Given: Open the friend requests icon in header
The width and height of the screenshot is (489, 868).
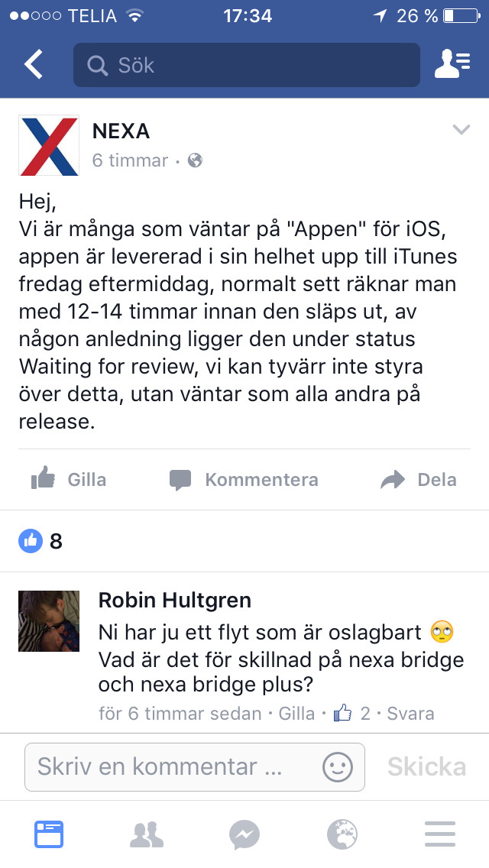Looking at the screenshot, I should tap(452, 64).
